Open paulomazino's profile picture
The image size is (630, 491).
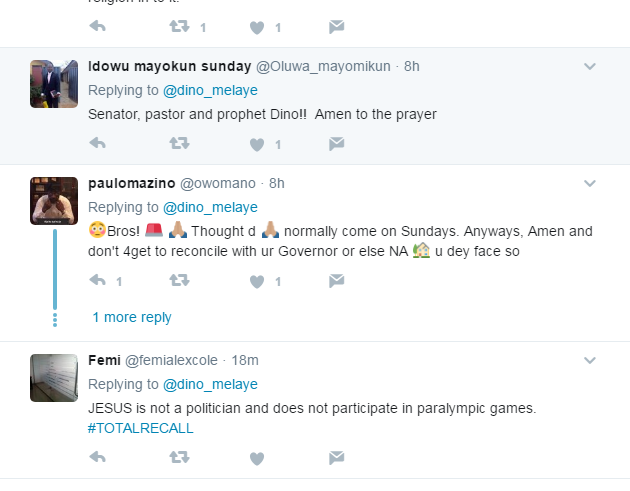pos(55,201)
